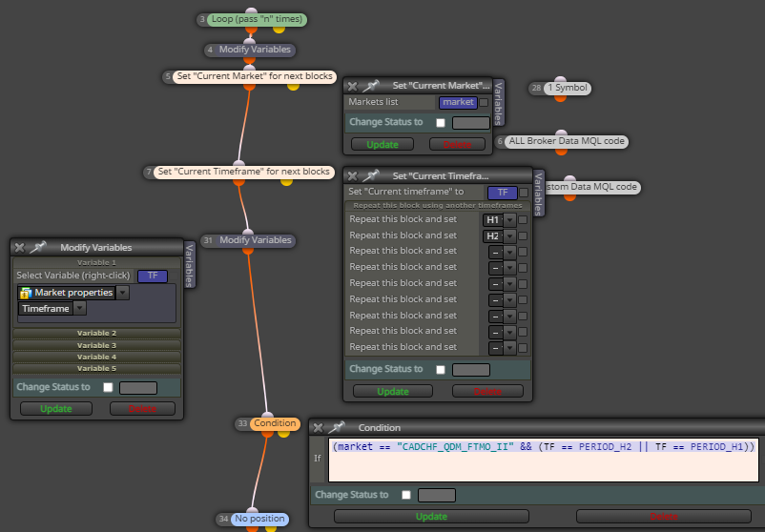Open the H2 timeframe dropdown

(x=509, y=236)
